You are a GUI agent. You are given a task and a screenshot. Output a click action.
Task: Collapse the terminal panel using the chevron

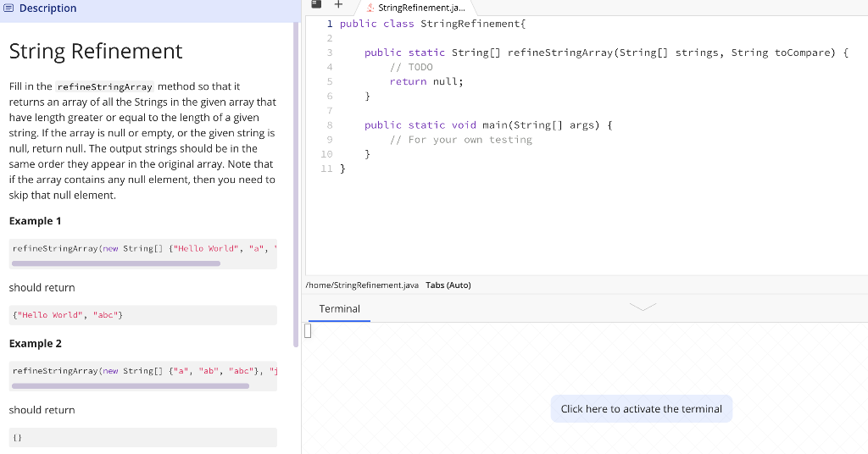(x=643, y=307)
